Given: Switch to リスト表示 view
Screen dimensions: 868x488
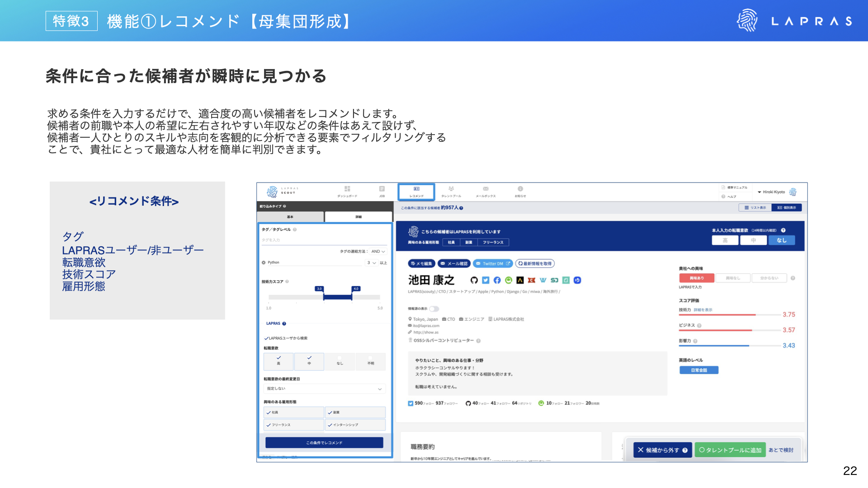Looking at the screenshot, I should coord(755,208).
